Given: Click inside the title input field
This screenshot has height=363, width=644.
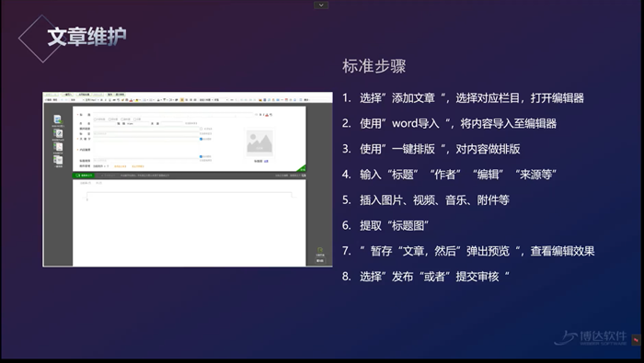Looking at the screenshot, I should [173, 115].
